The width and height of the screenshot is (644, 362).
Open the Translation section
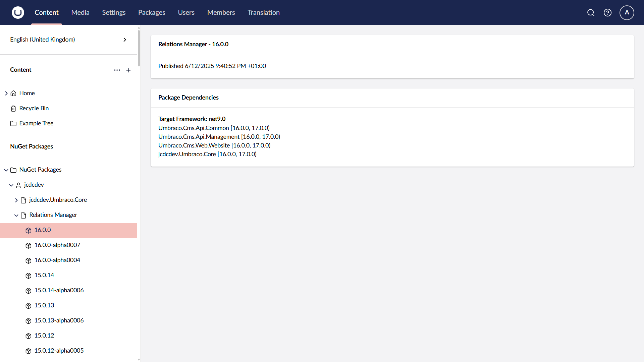pyautogui.click(x=264, y=12)
